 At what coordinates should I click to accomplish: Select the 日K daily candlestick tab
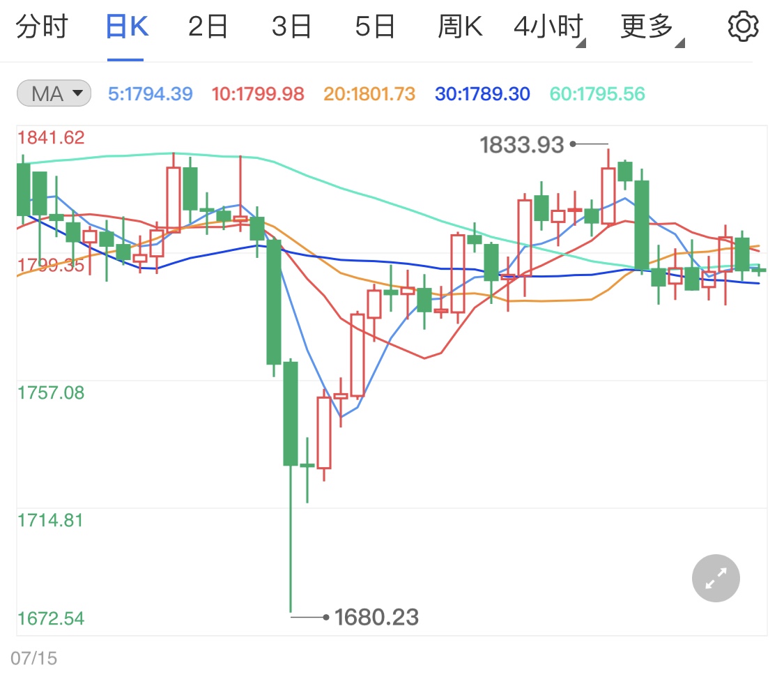(125, 26)
